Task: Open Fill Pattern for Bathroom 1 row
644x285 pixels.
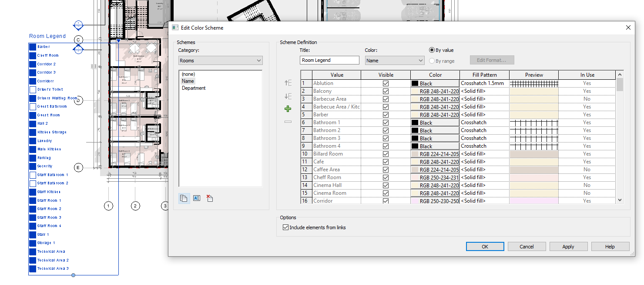Action: pos(484,122)
